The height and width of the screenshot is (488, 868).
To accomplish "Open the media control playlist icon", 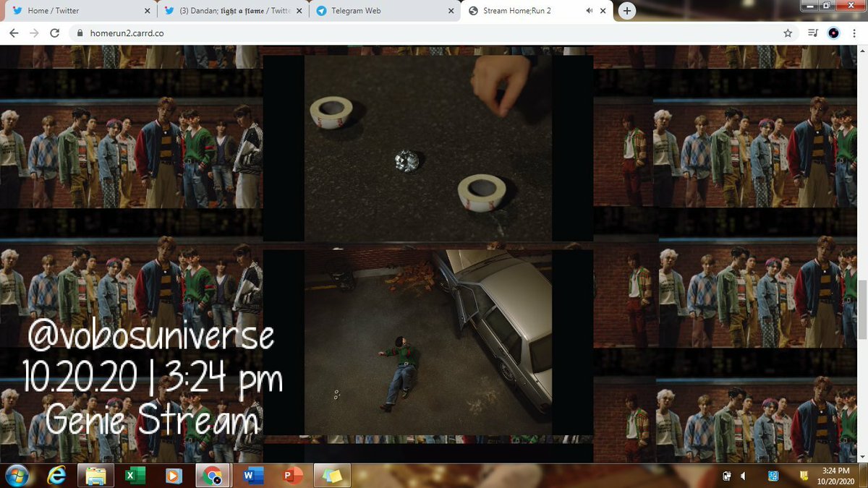I will (812, 33).
